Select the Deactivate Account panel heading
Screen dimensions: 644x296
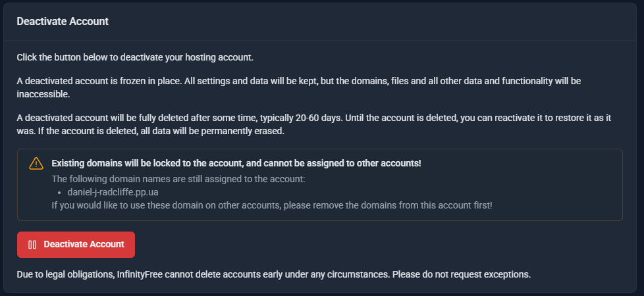coord(63,21)
